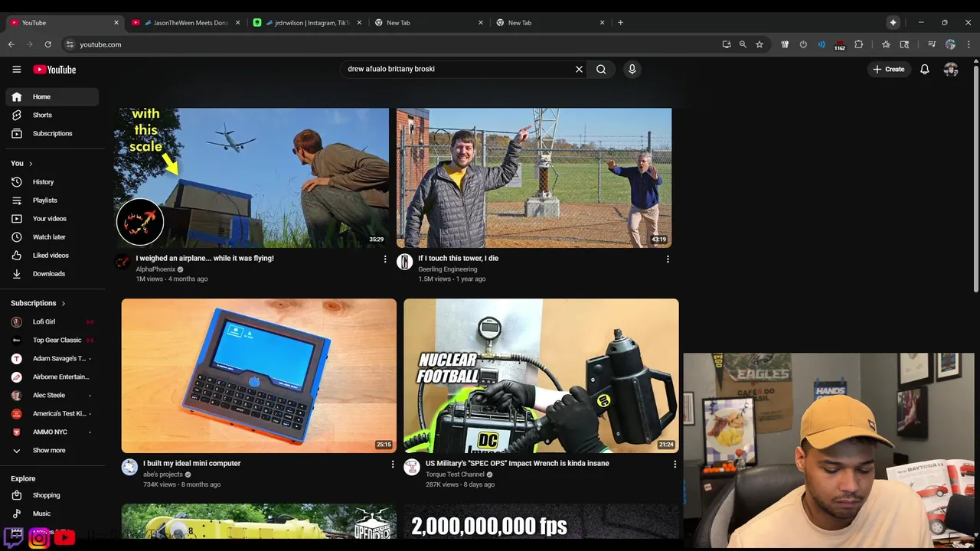This screenshot has height=551, width=980.
Task: Bookmark this page with star
Action: pos(759,44)
